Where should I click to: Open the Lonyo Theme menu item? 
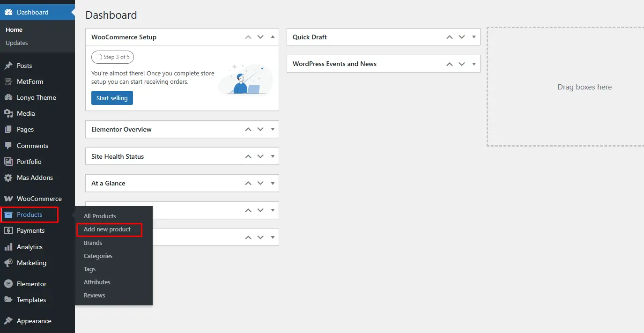[37, 97]
